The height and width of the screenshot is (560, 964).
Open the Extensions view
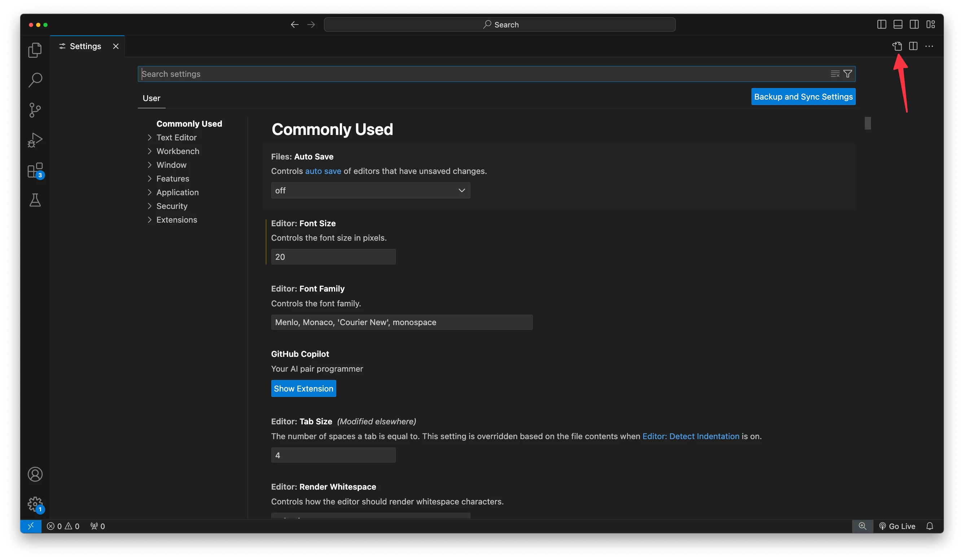(x=35, y=170)
